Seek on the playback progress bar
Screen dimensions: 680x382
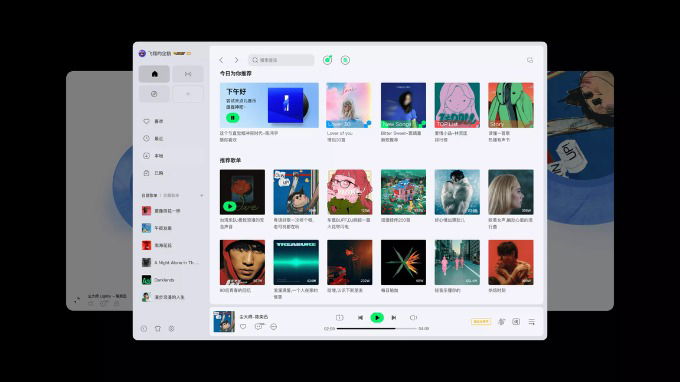coord(377,329)
